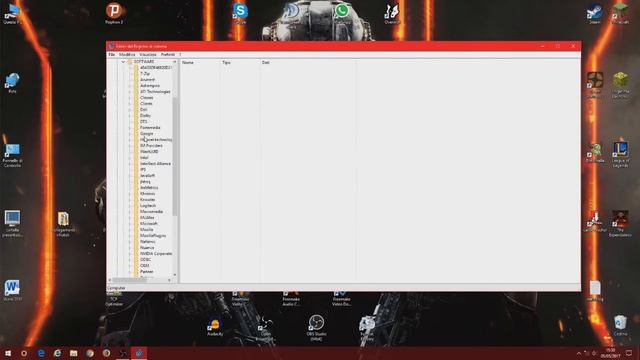Open the File menu
This screenshot has height=360, width=640.
click(x=111, y=54)
